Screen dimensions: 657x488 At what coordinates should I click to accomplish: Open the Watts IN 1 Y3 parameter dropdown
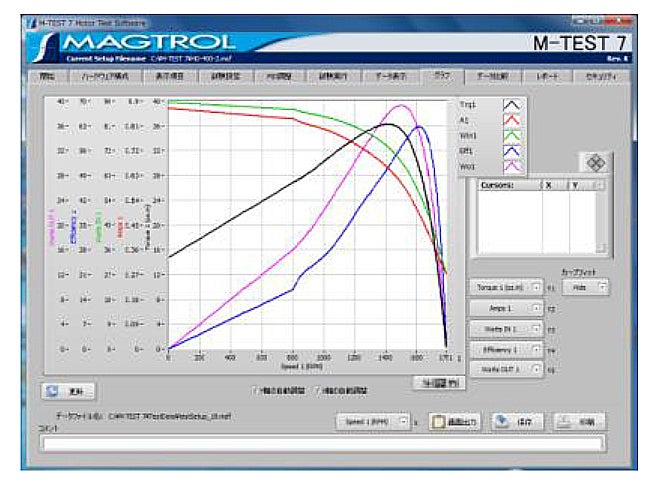(506, 329)
